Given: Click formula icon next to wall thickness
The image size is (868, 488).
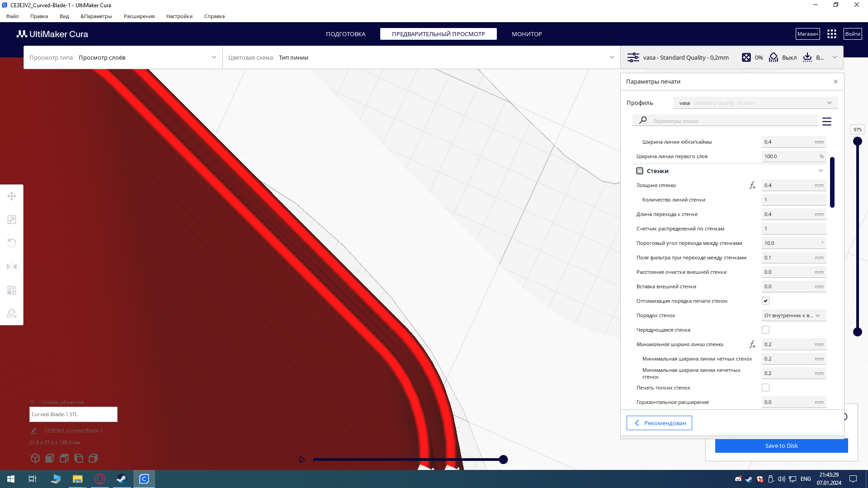Looking at the screenshot, I should [752, 185].
